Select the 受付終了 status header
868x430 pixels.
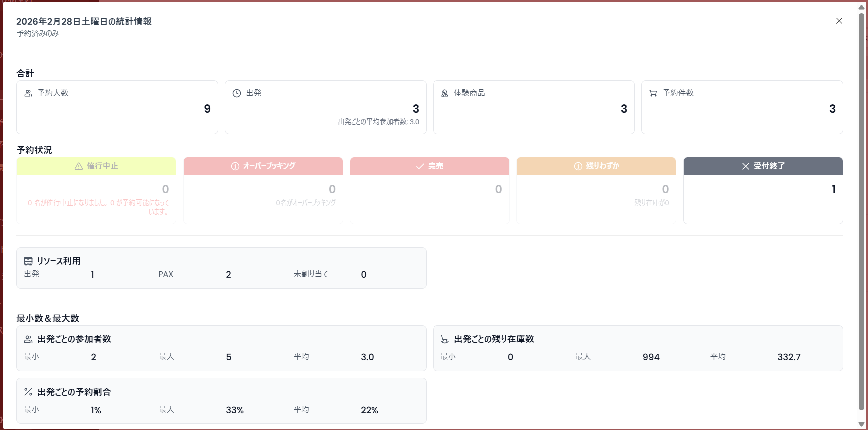(763, 166)
